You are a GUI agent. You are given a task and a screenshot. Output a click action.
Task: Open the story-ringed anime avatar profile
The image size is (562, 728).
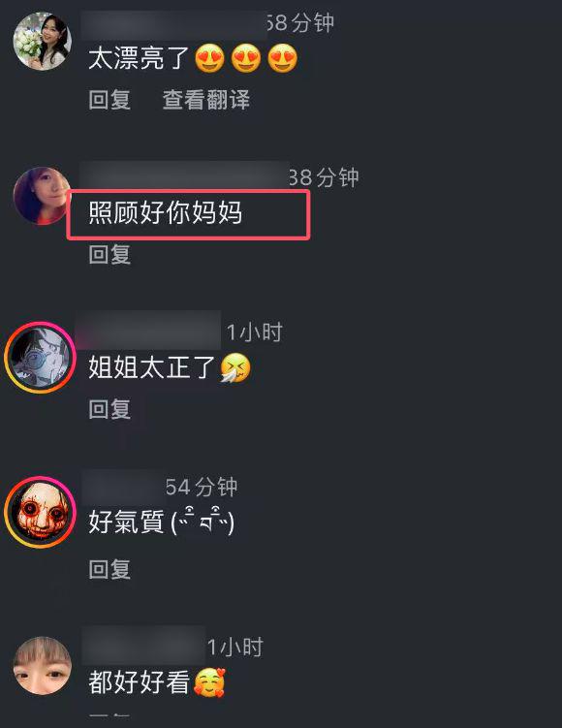pos(40,358)
